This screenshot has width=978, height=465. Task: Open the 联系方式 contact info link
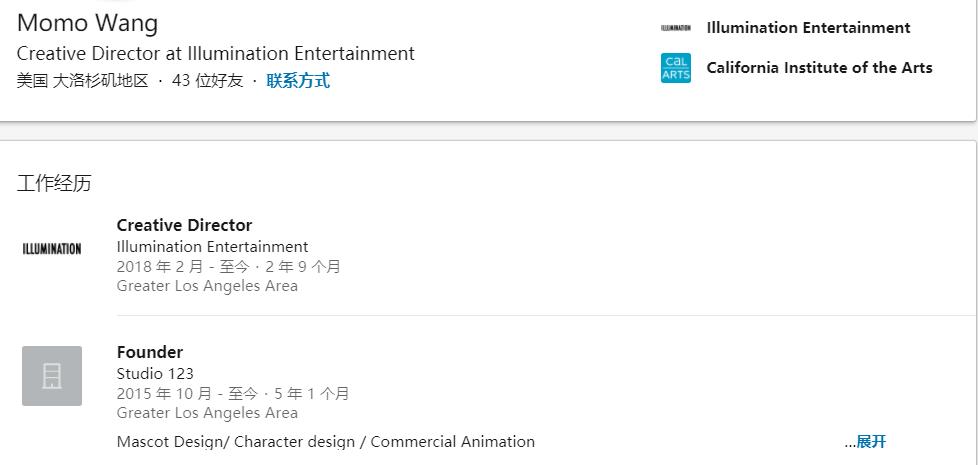pos(298,81)
